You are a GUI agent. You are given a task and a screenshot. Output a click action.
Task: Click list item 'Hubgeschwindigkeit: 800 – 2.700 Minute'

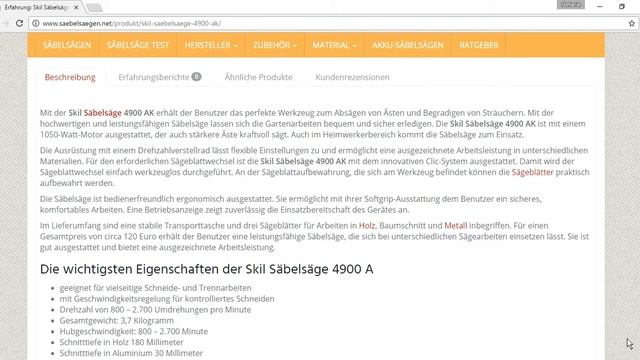point(133,331)
